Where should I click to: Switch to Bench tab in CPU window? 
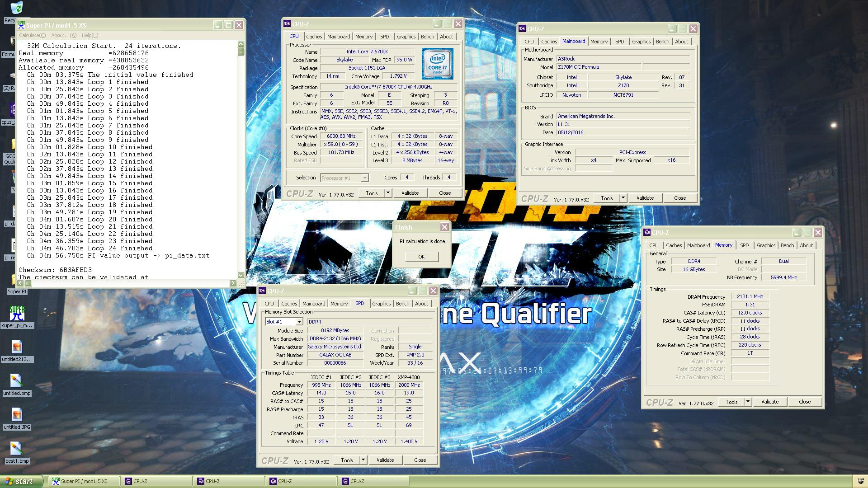click(x=427, y=37)
